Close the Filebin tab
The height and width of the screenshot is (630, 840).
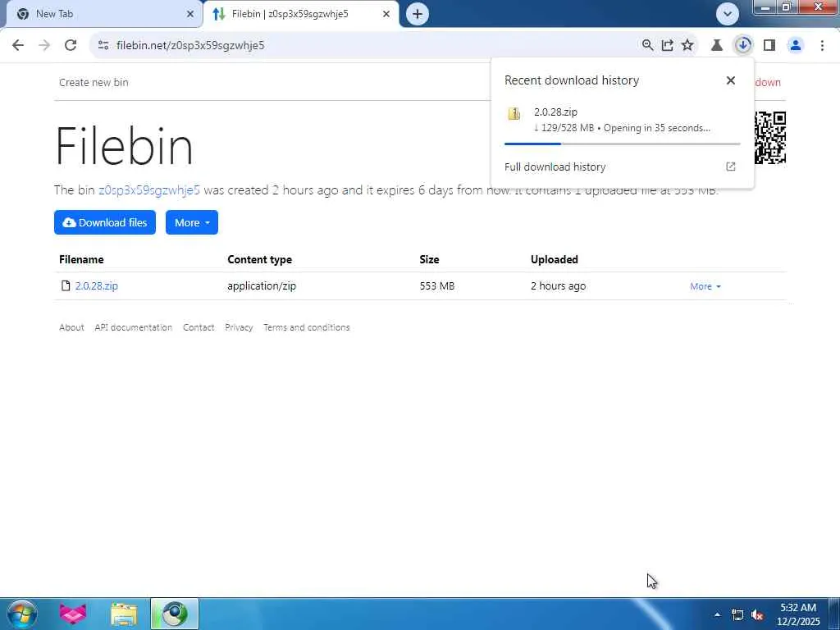[x=386, y=14]
